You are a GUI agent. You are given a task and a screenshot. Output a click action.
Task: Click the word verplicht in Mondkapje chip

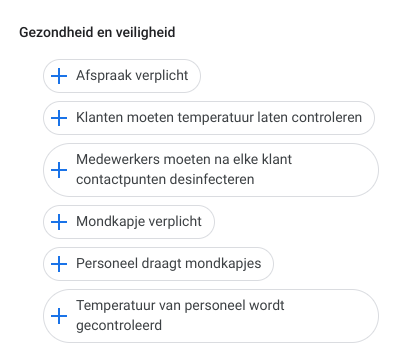coord(175,222)
